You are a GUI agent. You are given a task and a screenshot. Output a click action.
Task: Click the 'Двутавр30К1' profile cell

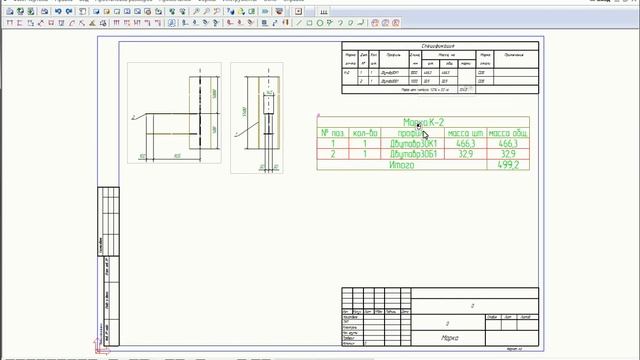[413, 144]
